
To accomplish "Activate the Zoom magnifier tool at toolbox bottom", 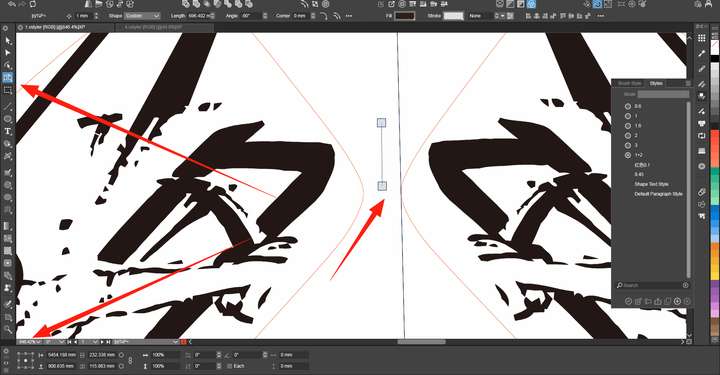I will [8, 329].
